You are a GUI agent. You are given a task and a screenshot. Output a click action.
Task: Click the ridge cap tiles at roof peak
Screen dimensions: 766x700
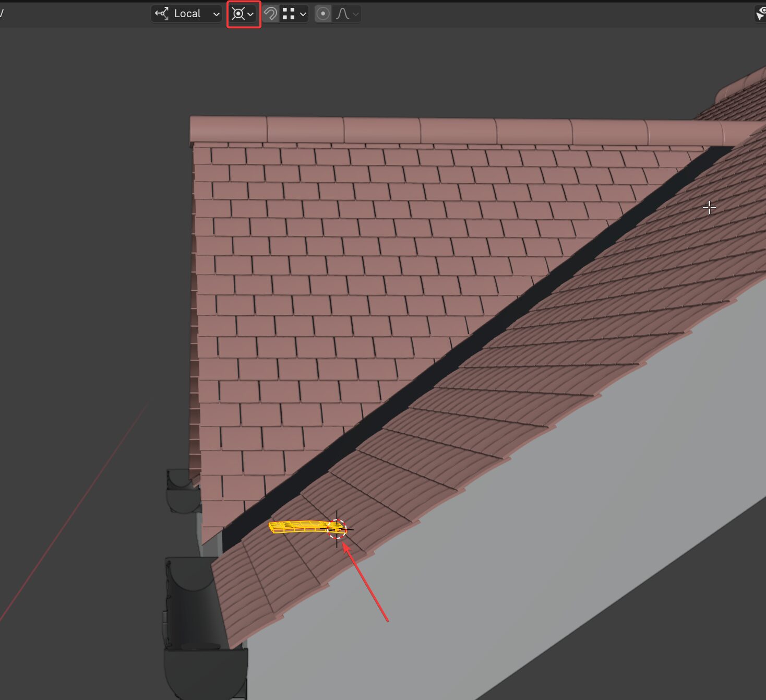(x=417, y=127)
